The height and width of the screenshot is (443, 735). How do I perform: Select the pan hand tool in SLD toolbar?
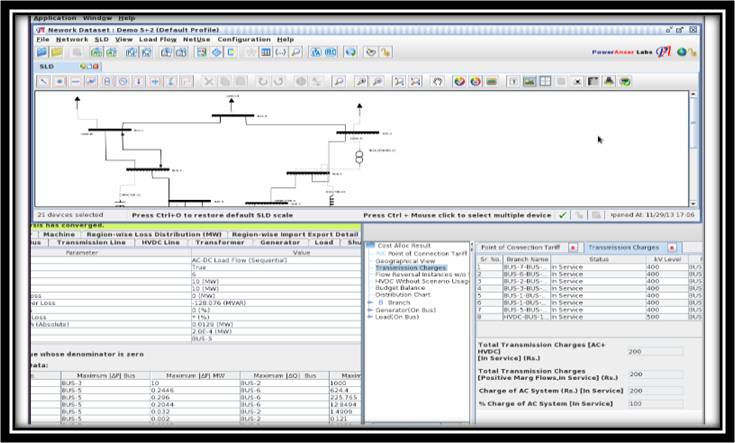click(438, 81)
